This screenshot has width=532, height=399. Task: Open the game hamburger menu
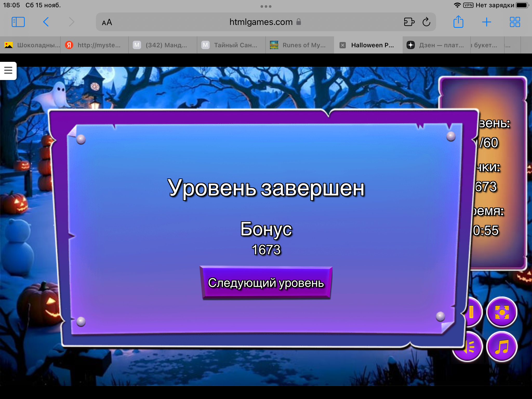coord(8,70)
